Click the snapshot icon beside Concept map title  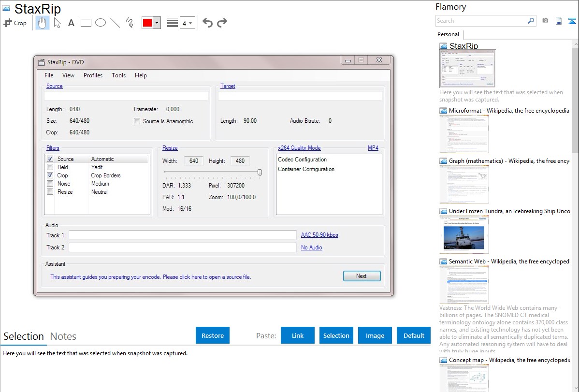click(443, 360)
